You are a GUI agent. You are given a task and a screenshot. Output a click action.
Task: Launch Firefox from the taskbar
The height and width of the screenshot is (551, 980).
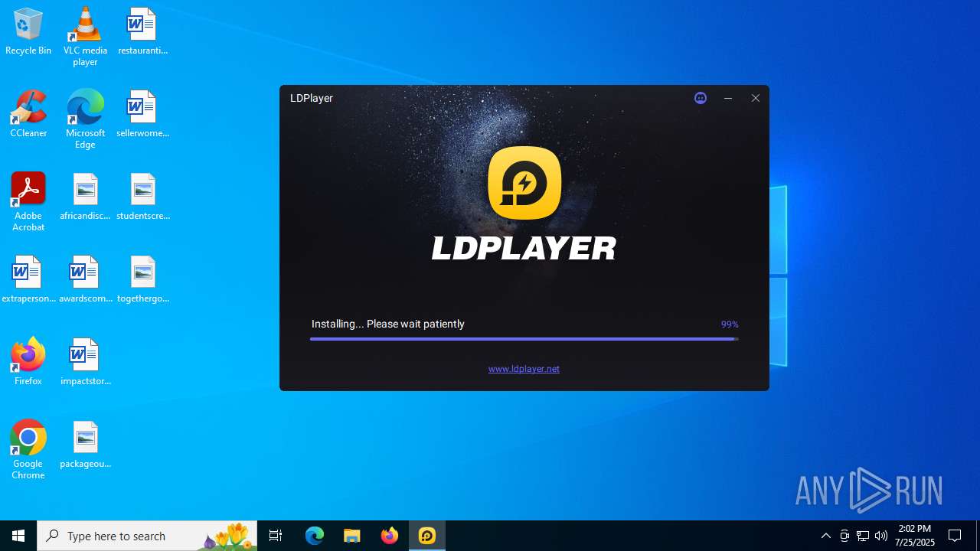[x=390, y=536]
